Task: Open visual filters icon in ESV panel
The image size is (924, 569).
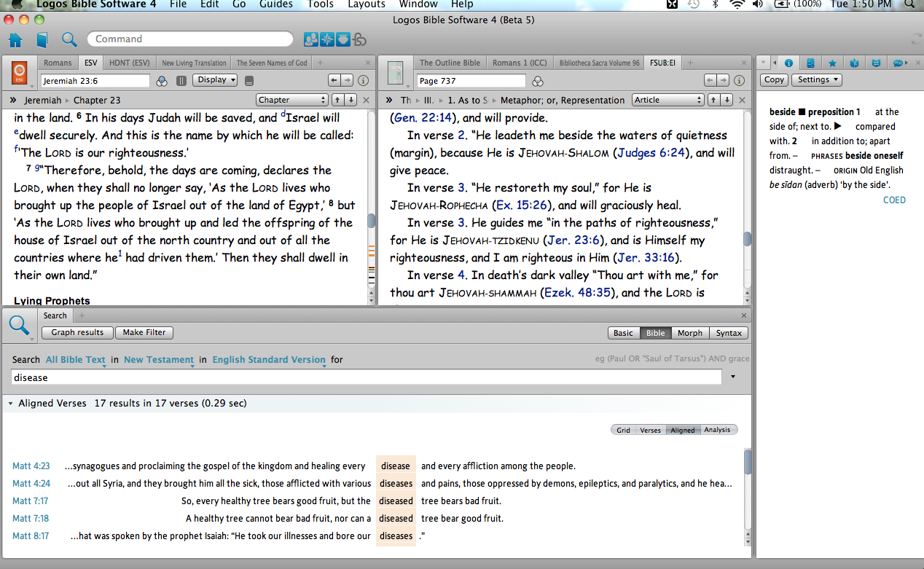Action: [163, 80]
